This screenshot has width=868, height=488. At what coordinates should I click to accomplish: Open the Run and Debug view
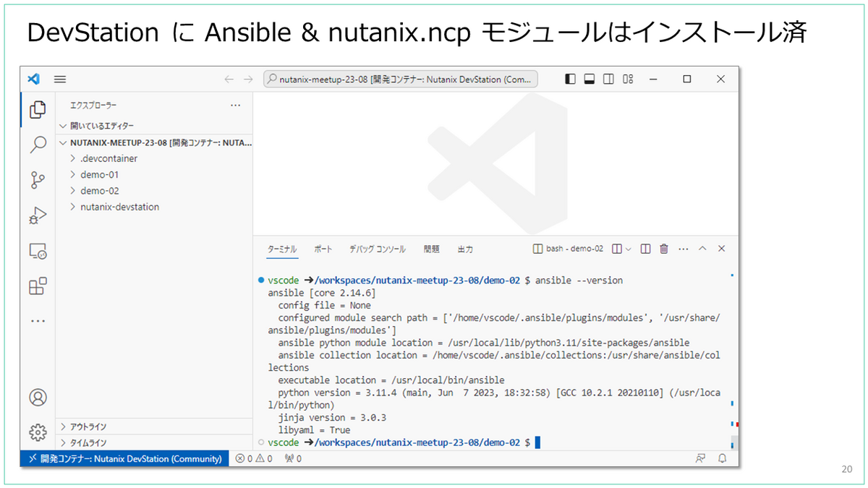tap(38, 215)
